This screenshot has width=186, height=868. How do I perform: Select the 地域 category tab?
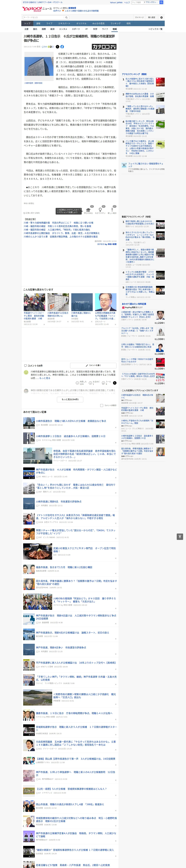point(115,29)
